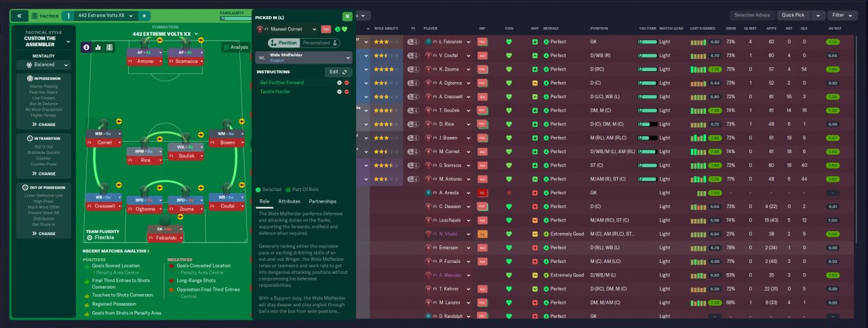Add a new tactic with plus icon

coord(144,16)
